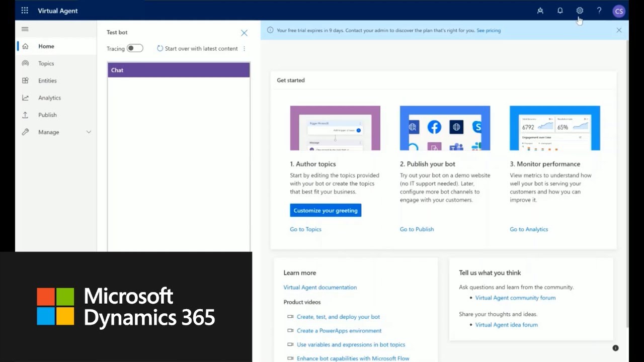
Task: Click the settings gear in the top bar
Action: pos(580,11)
